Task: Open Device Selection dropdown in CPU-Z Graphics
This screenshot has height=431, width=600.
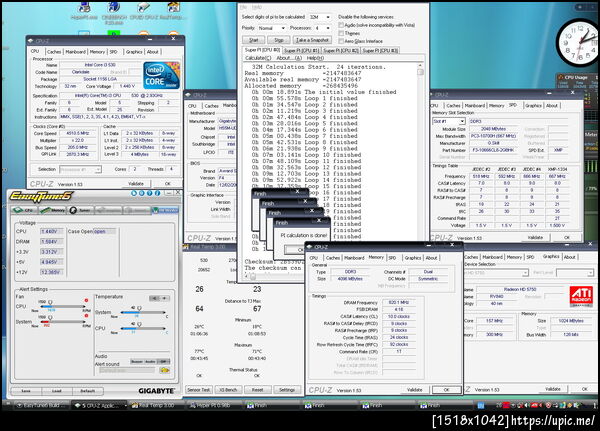Action: pyautogui.click(x=496, y=273)
